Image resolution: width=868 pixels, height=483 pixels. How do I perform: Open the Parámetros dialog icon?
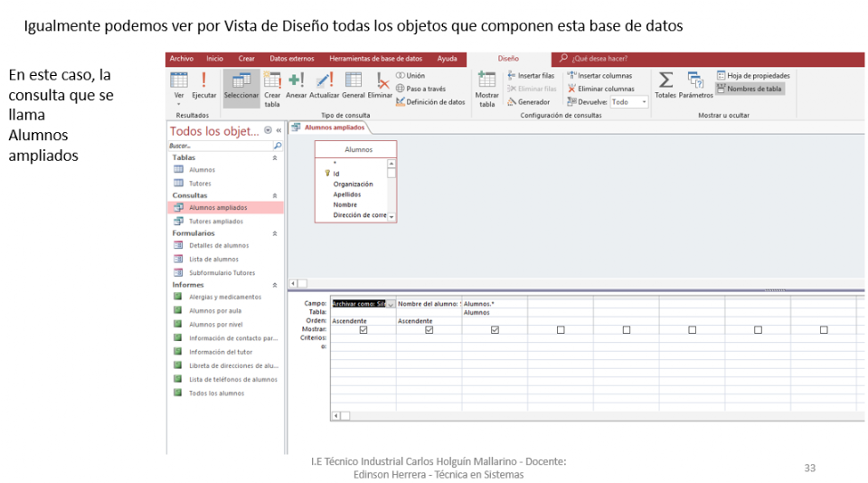(x=695, y=81)
